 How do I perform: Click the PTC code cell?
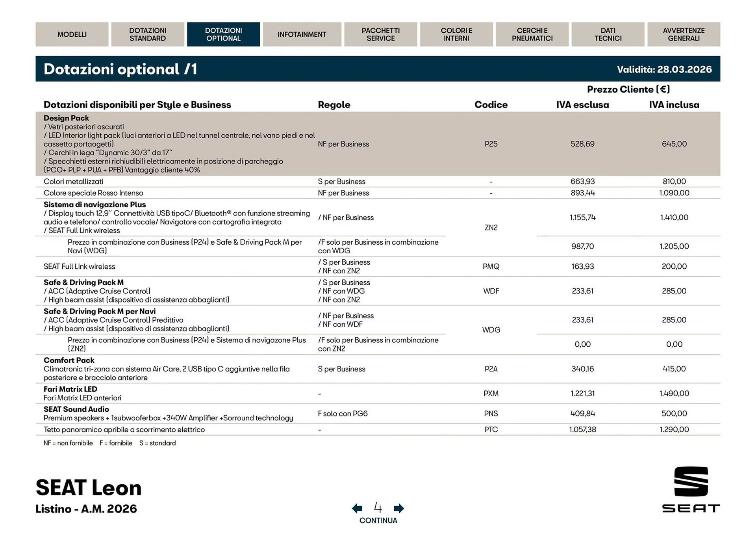pyautogui.click(x=491, y=429)
